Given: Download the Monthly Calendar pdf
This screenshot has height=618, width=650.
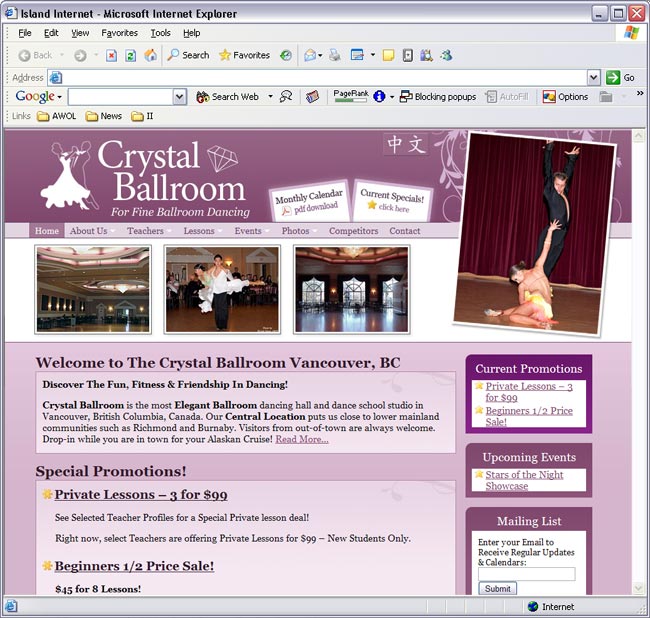Looking at the screenshot, I should point(309,201).
